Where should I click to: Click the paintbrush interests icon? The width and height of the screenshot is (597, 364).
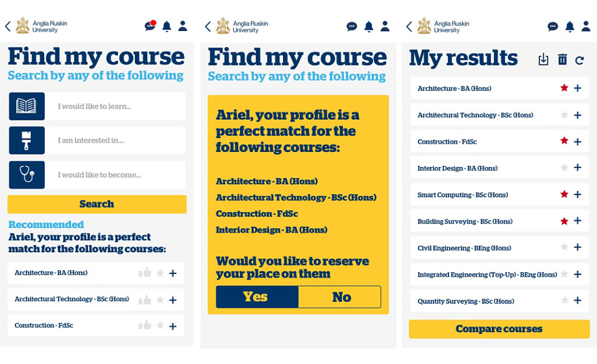click(x=27, y=140)
